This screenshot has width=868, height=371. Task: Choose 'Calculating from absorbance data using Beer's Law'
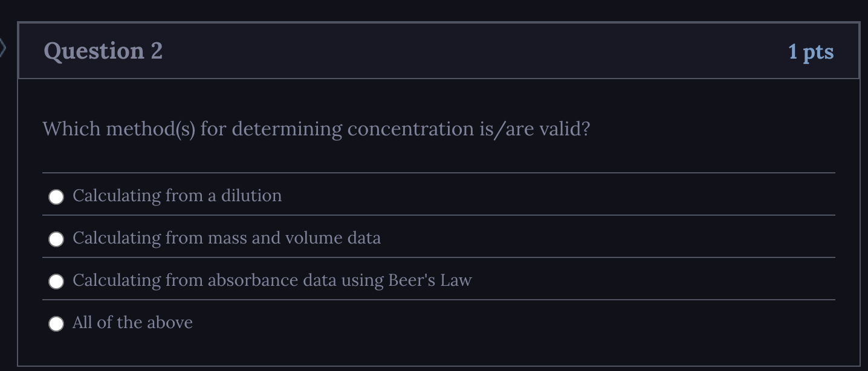[x=56, y=281]
